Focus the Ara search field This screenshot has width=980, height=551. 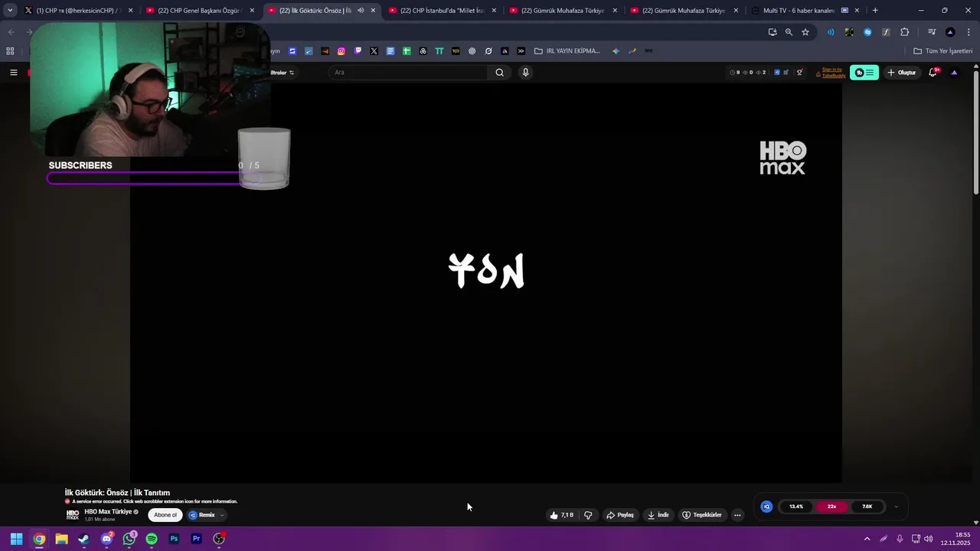click(408, 73)
